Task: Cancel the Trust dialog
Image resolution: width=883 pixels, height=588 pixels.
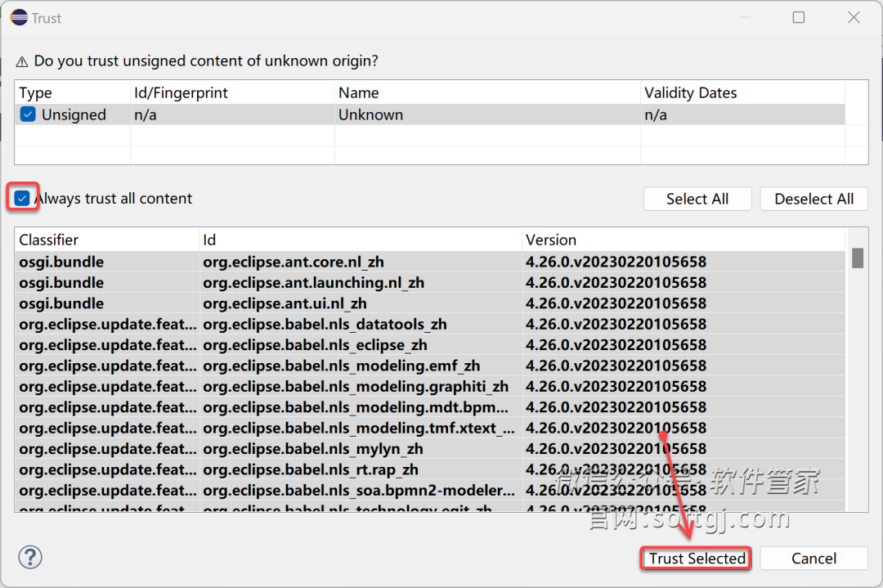Action: pyautogui.click(x=814, y=558)
